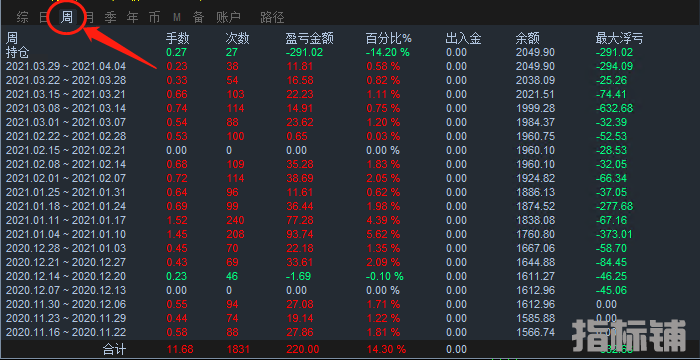Select week row 2021.03.22 ~ 2021.03.28
700x360 pixels.
(x=66, y=80)
